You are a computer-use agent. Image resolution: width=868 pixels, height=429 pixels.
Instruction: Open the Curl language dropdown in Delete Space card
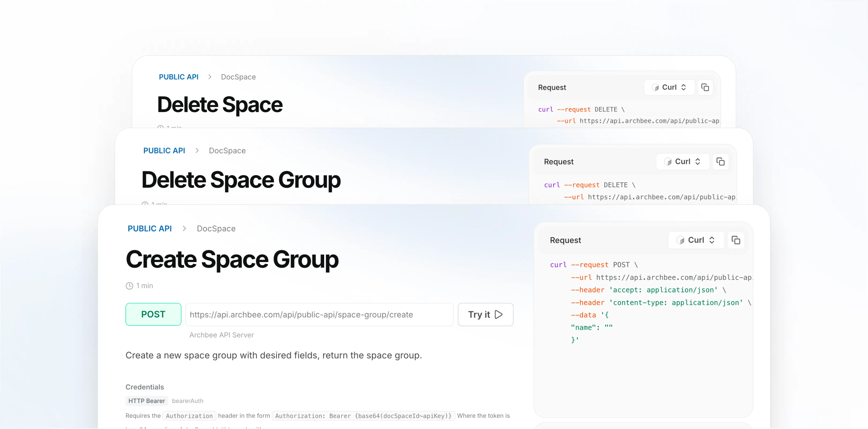click(x=669, y=87)
